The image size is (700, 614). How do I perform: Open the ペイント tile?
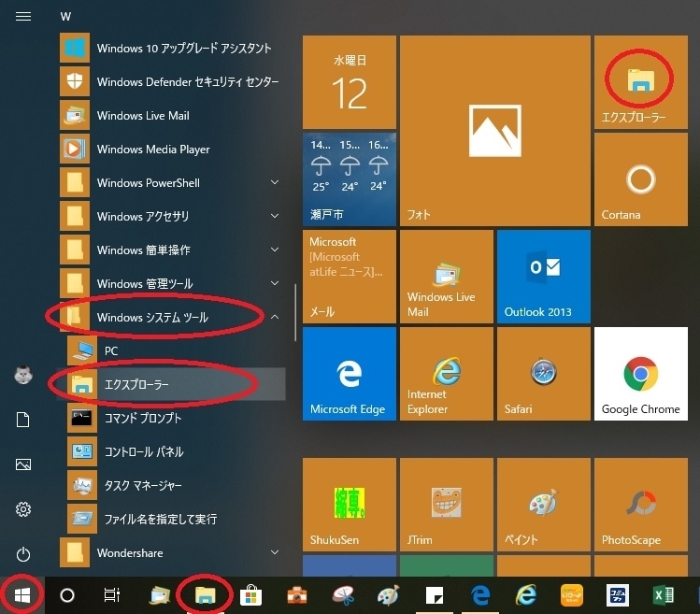544,505
